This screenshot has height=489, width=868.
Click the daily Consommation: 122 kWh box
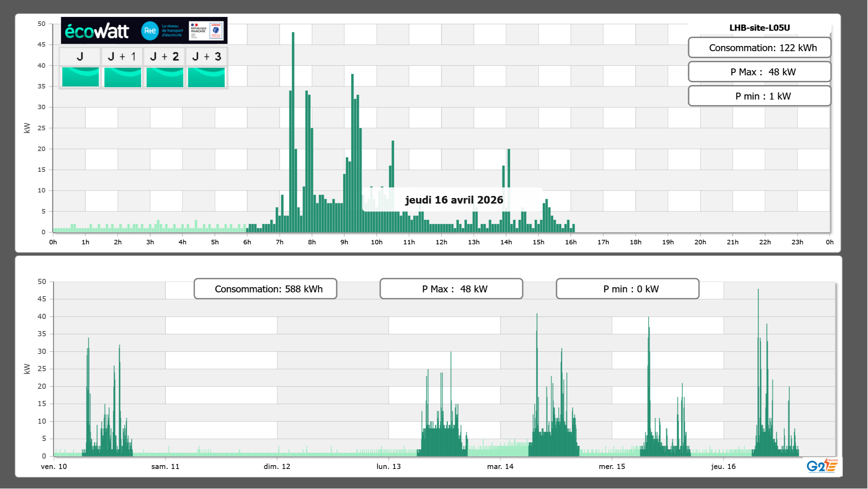[759, 48]
